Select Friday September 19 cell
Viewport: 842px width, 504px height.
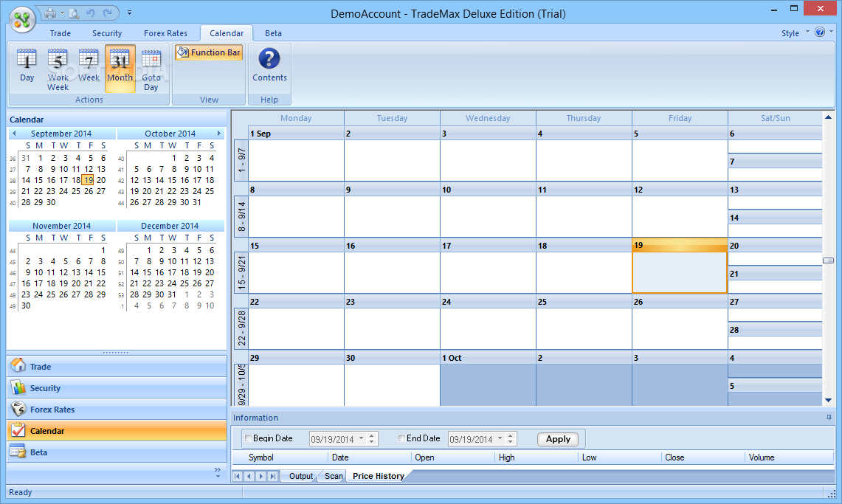coord(680,266)
